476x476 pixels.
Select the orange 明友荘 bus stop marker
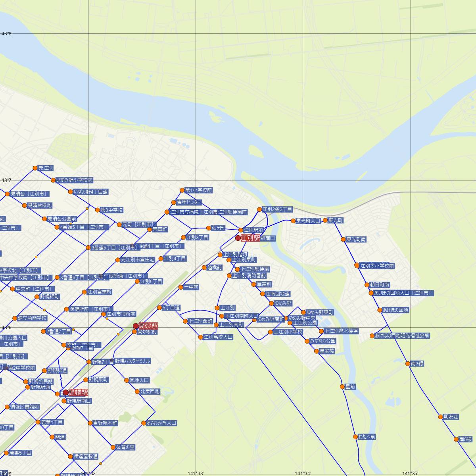pyautogui.click(x=440, y=416)
